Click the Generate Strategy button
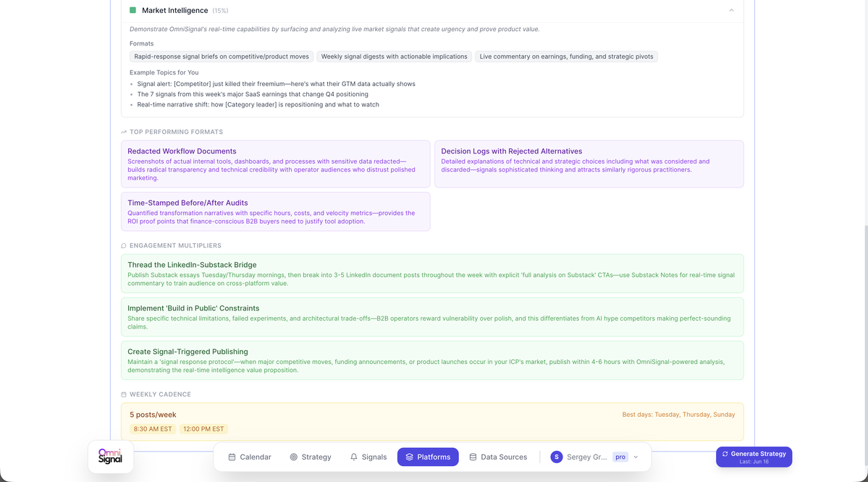Screen dimensions: 868x482 pos(754,457)
